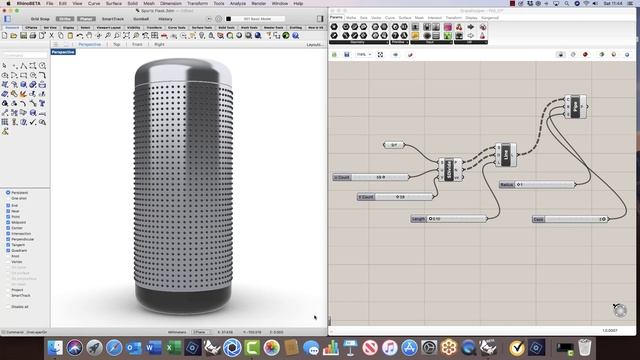This screenshot has height=360, width=640.
Task: Click the Open folder icon in Rhino toolbar
Action: pyautogui.click(x=14, y=36)
